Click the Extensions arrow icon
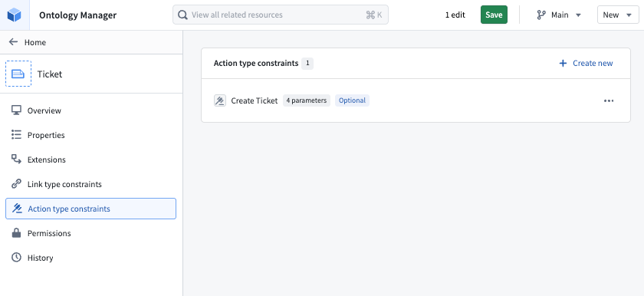The image size is (644, 296). click(x=16, y=160)
